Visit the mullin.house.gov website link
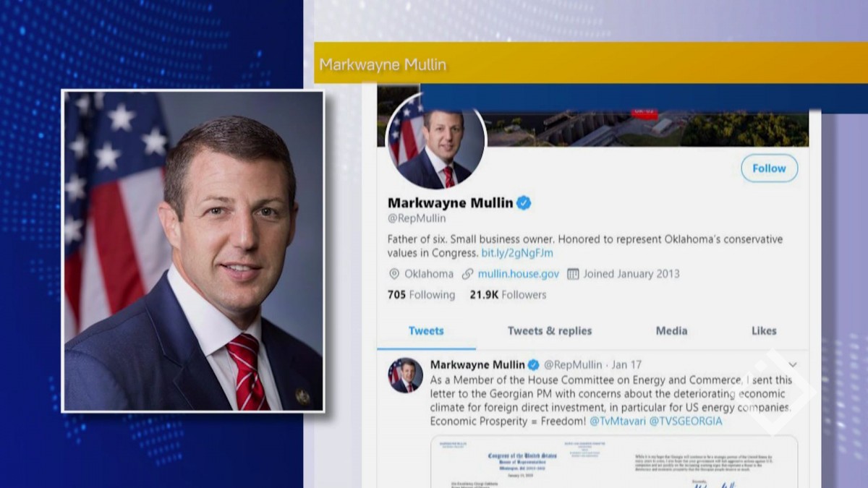Viewport: 868px width, 488px height. coord(519,274)
